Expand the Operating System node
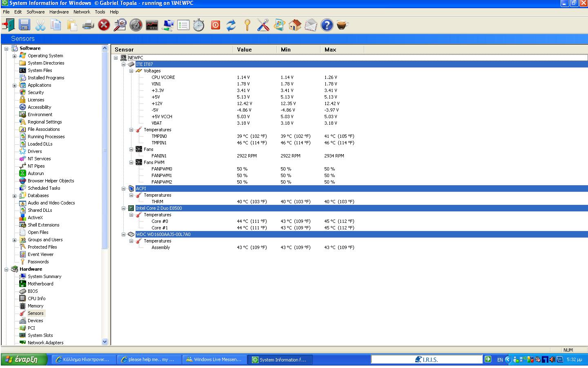The height and width of the screenshot is (368, 588). click(x=15, y=56)
